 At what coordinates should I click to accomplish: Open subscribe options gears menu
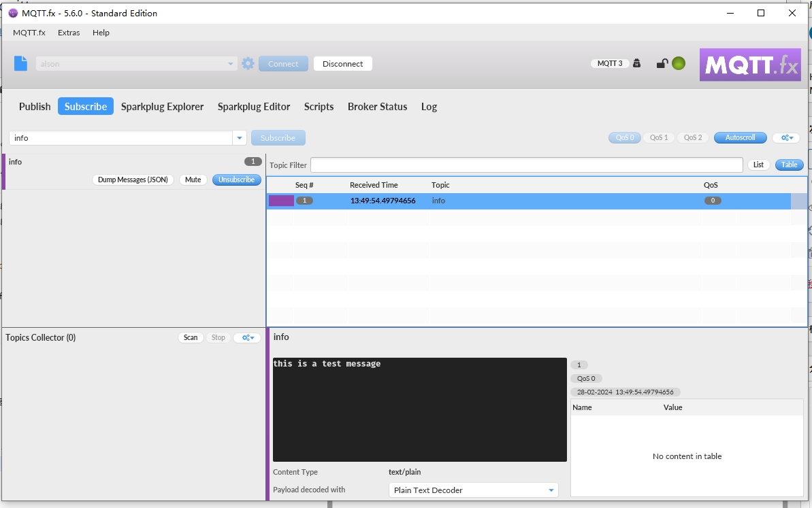click(x=787, y=137)
